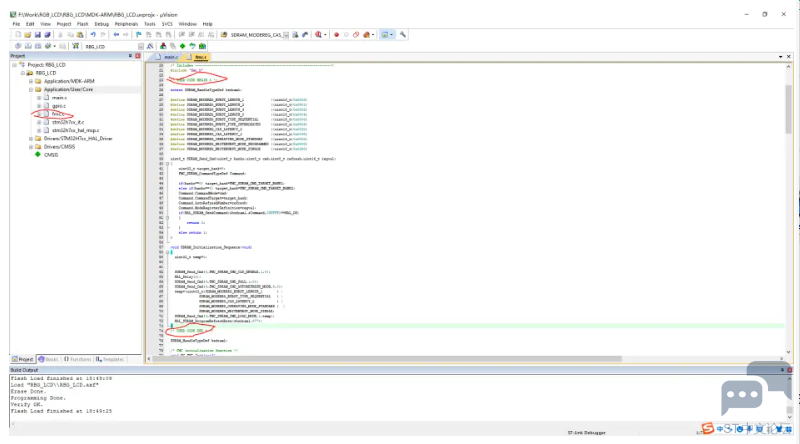
Task: Close the Project panel
Action: tap(138, 56)
